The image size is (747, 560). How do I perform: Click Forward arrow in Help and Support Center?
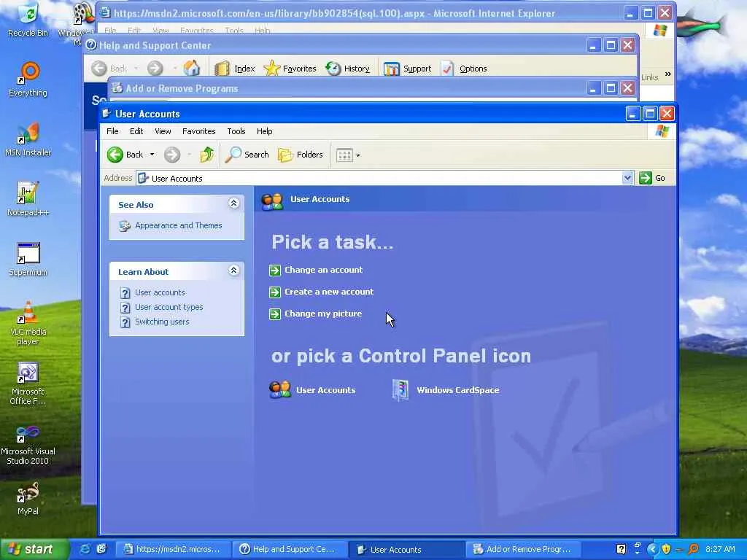pyautogui.click(x=155, y=69)
